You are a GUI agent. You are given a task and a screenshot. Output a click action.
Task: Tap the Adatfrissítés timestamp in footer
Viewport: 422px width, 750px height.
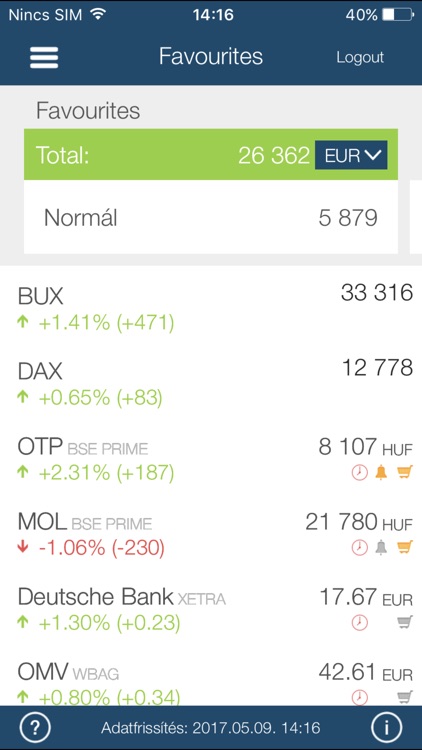pos(211,728)
